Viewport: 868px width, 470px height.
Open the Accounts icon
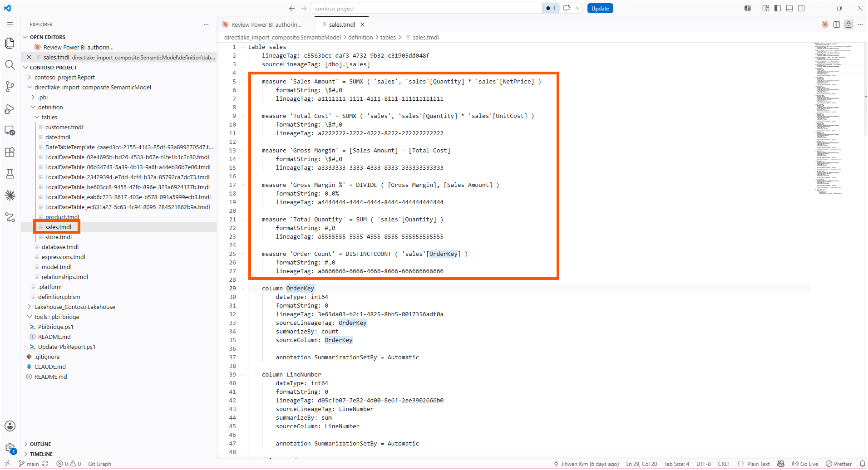pos(10,426)
